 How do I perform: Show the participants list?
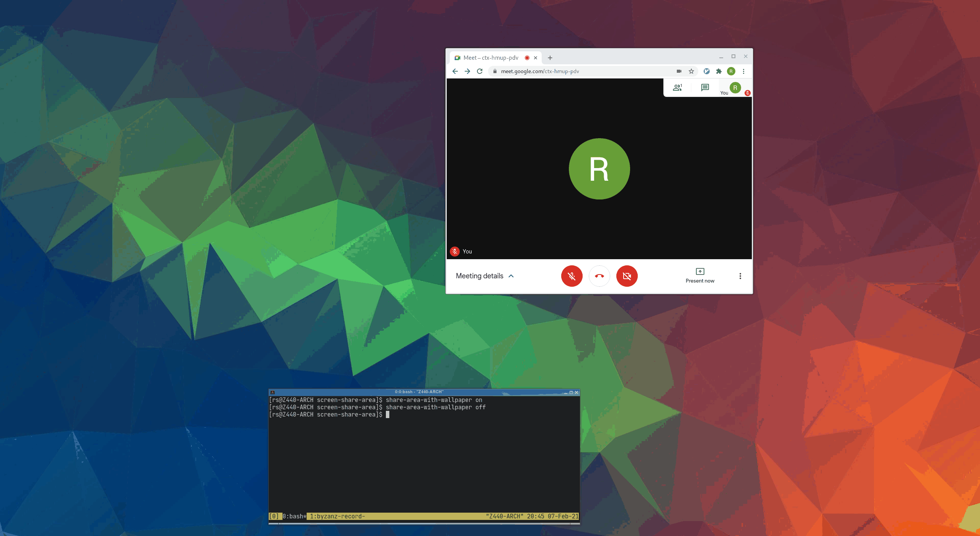[677, 88]
